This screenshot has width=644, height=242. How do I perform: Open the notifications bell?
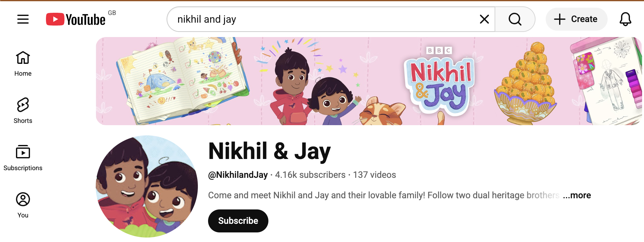(x=625, y=19)
